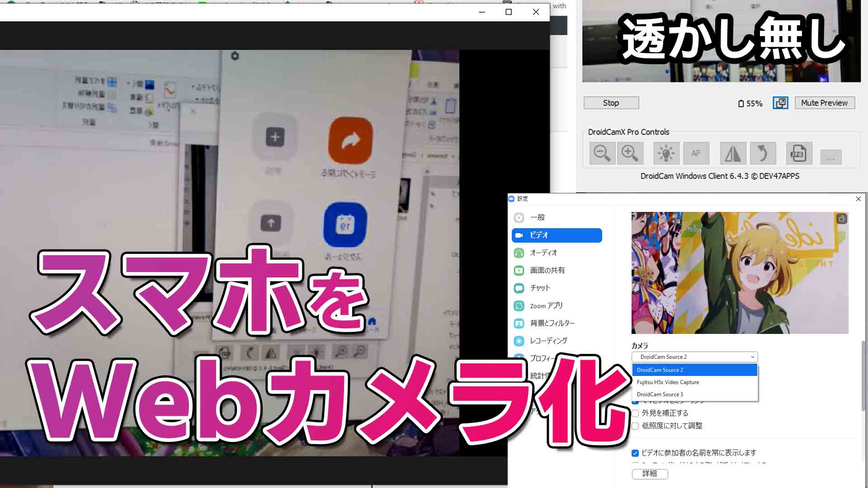Choose Fujitsu H5x Video Capture in camera list

coord(695,382)
